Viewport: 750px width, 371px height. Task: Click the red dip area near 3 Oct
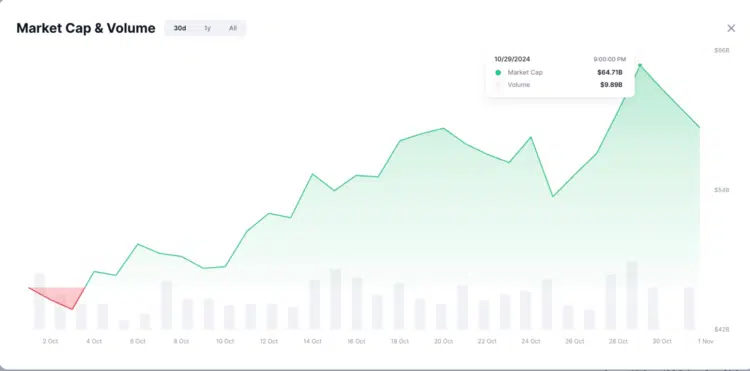tap(62, 296)
